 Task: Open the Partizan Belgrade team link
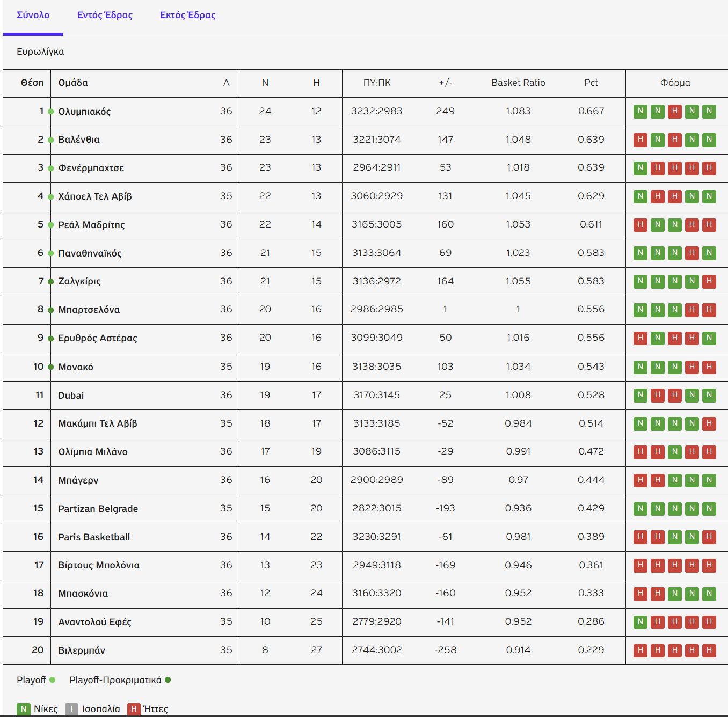click(x=98, y=509)
